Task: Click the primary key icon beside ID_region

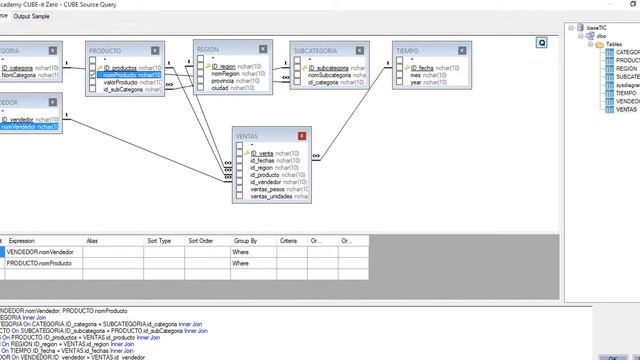Action: pyautogui.click(x=207, y=66)
